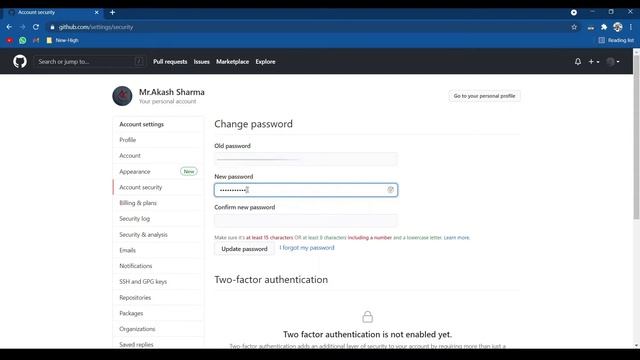Open Explore in header

coord(265,62)
